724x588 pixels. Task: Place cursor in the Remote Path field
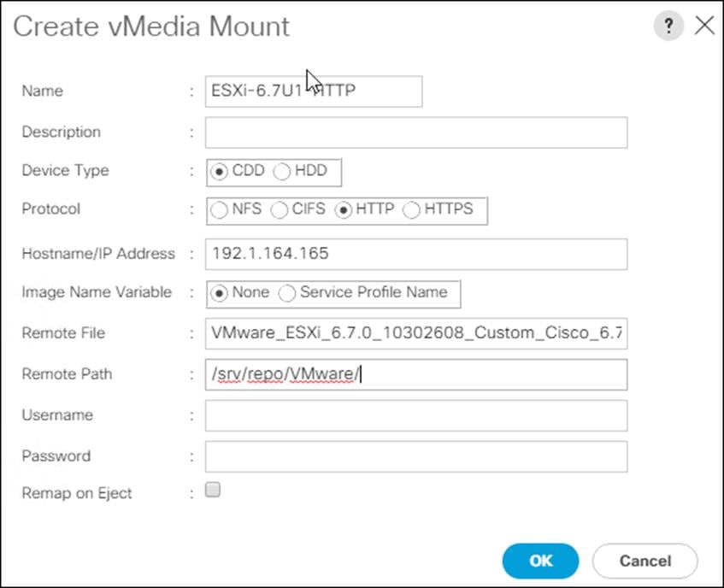coord(415,374)
